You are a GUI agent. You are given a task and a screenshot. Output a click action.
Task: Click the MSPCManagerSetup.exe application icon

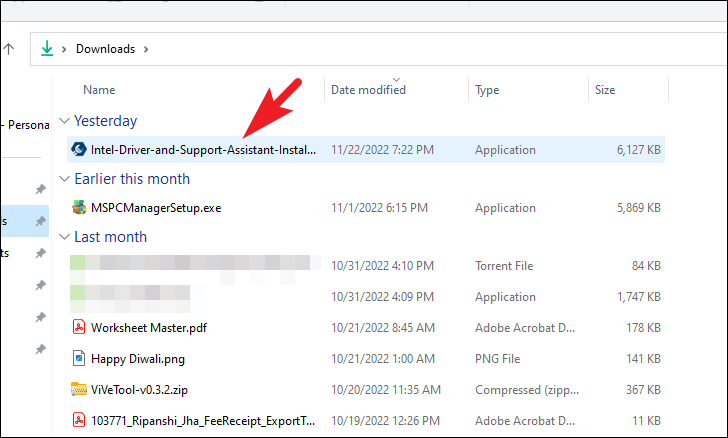pos(79,208)
